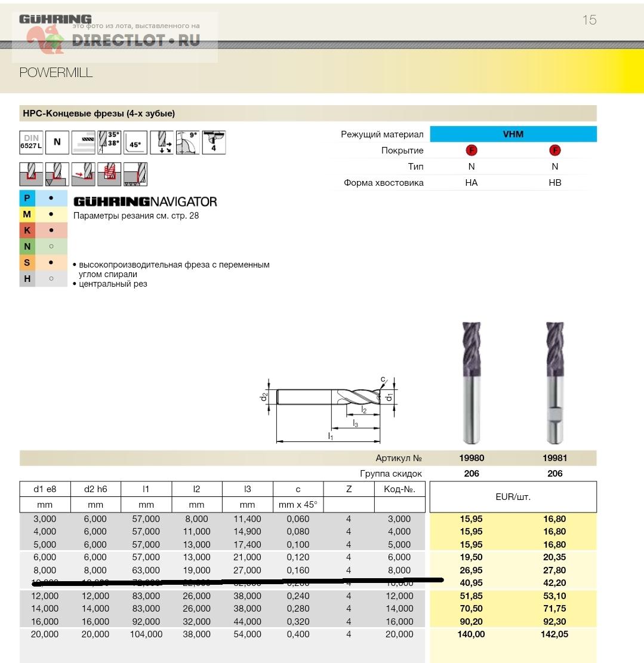Viewport: 644px width, 663px height.
Task: Click the DIRECTLOT.RU watermark link
Action: [135, 41]
